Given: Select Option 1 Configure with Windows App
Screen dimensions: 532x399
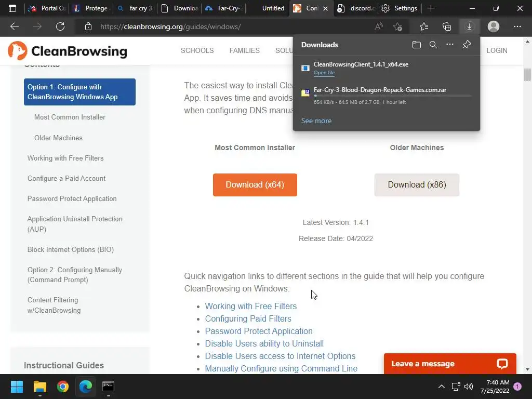Looking at the screenshot, I should [x=79, y=92].
